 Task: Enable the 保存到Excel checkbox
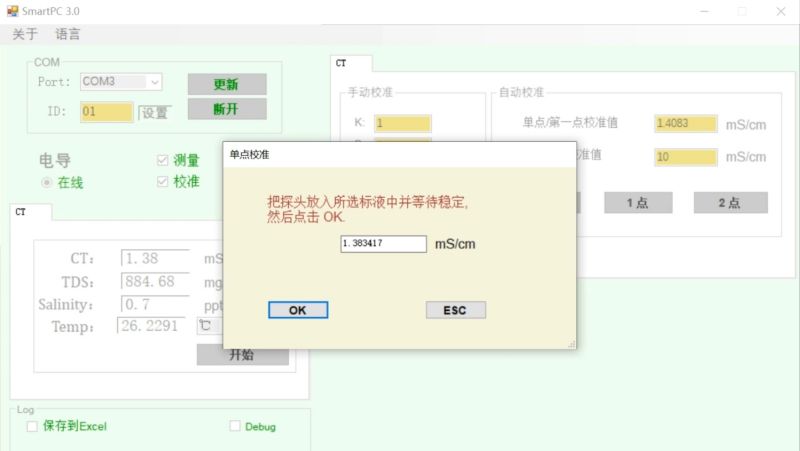(x=32, y=427)
